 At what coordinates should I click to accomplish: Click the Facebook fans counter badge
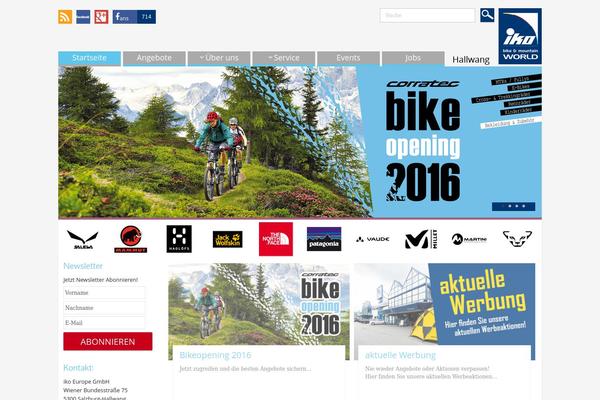point(134,17)
